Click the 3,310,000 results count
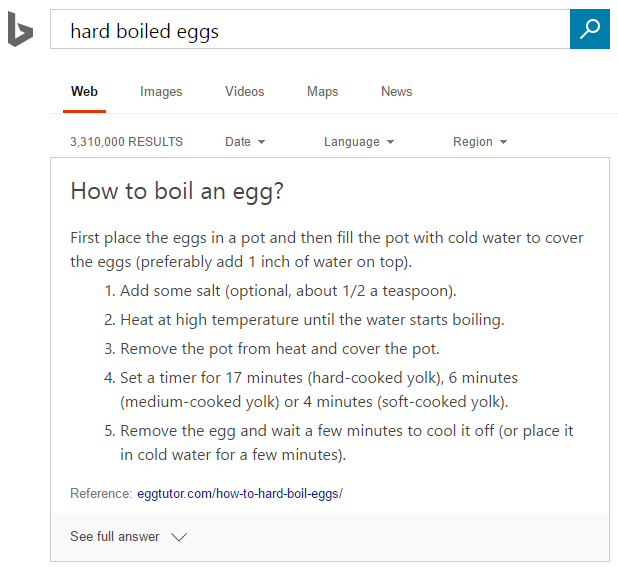Viewport: 618px width, 567px height. [126, 142]
